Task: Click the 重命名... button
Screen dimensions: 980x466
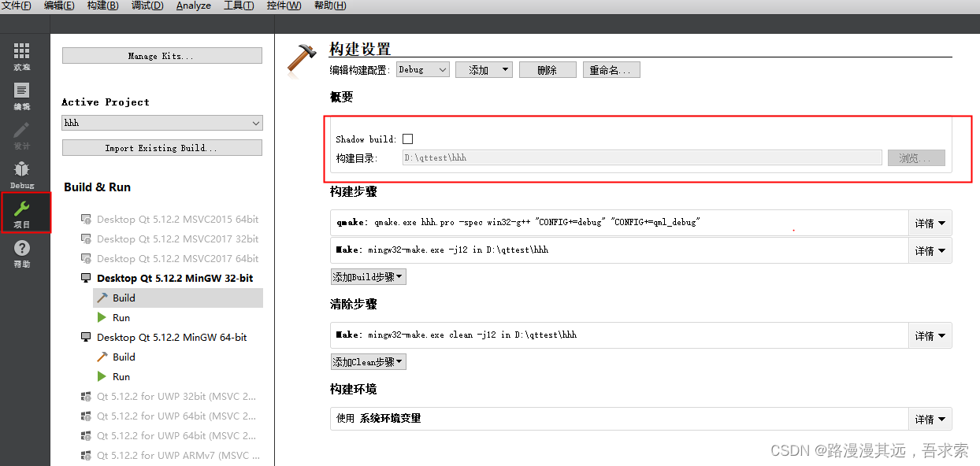Action: [611, 69]
